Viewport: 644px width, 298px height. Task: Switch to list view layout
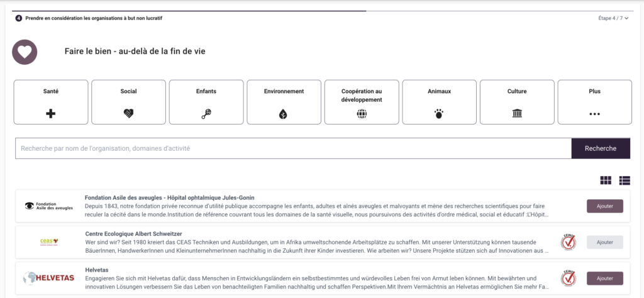coord(625,180)
